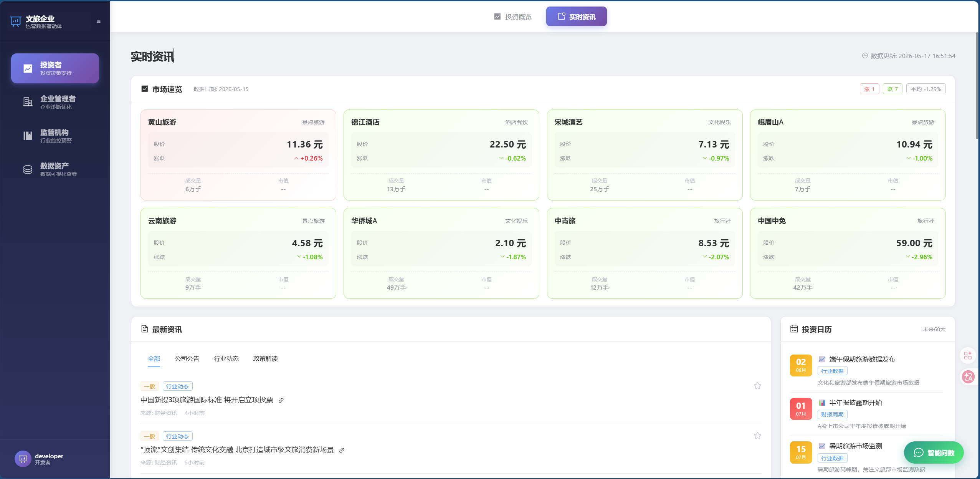
Task: Open the 黄山旅游 stock card
Action: tap(238, 155)
